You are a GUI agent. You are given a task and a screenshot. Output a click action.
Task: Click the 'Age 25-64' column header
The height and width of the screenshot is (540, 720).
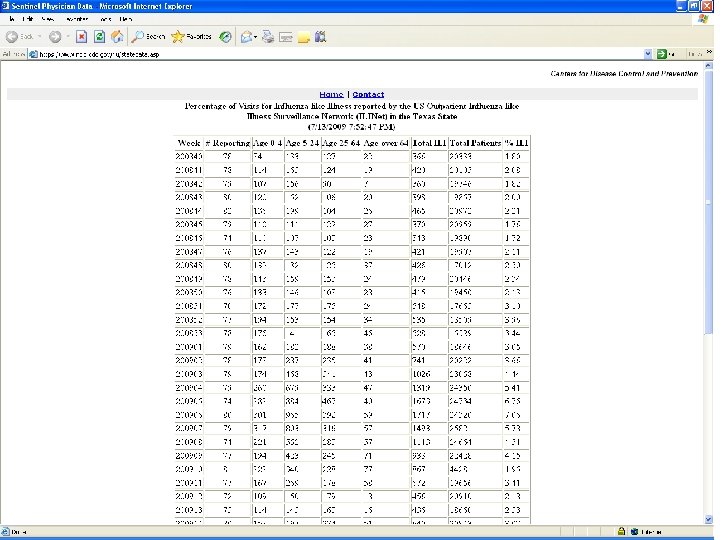tap(341, 143)
